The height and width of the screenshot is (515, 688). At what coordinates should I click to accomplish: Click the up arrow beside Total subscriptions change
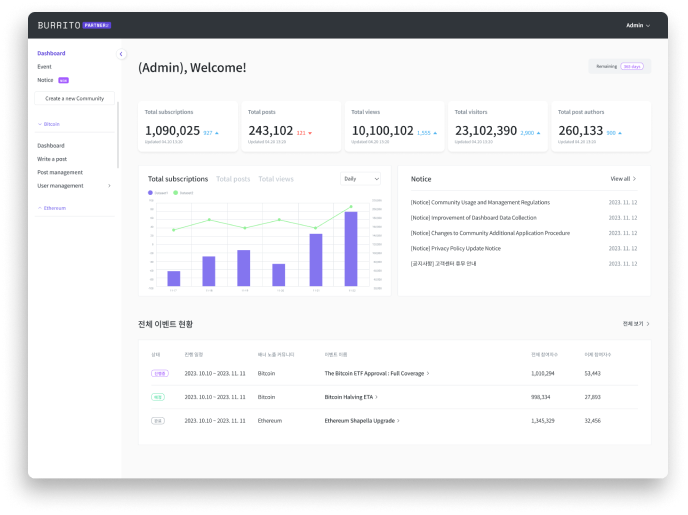point(217,132)
